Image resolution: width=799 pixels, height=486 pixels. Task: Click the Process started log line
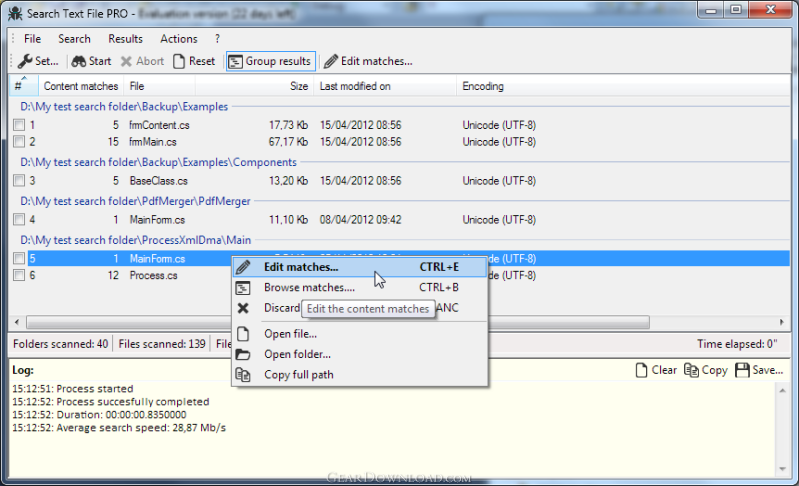72,389
